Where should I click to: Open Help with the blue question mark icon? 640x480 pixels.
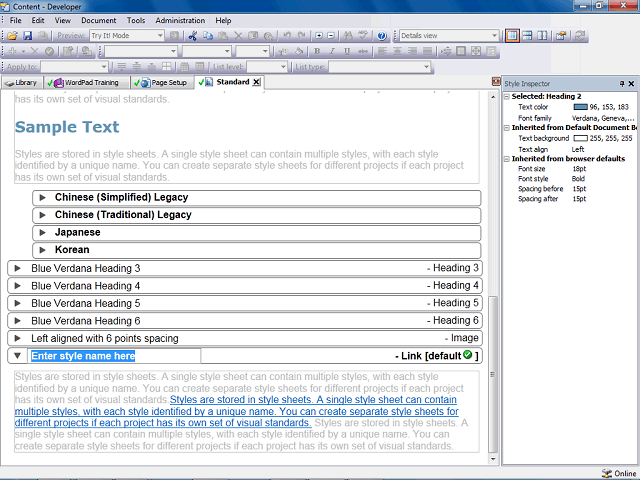tap(382, 36)
